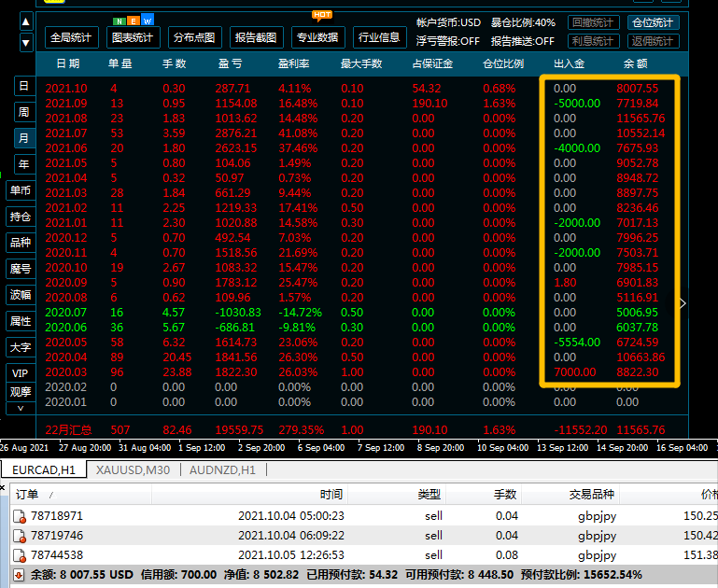Open 专业数据 professional data
This screenshot has width=718, height=588.
click(x=317, y=37)
